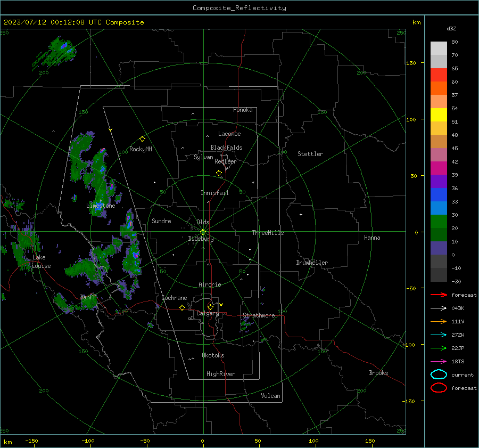
Task: Select the ThreeHills label
Action: pyautogui.click(x=268, y=233)
